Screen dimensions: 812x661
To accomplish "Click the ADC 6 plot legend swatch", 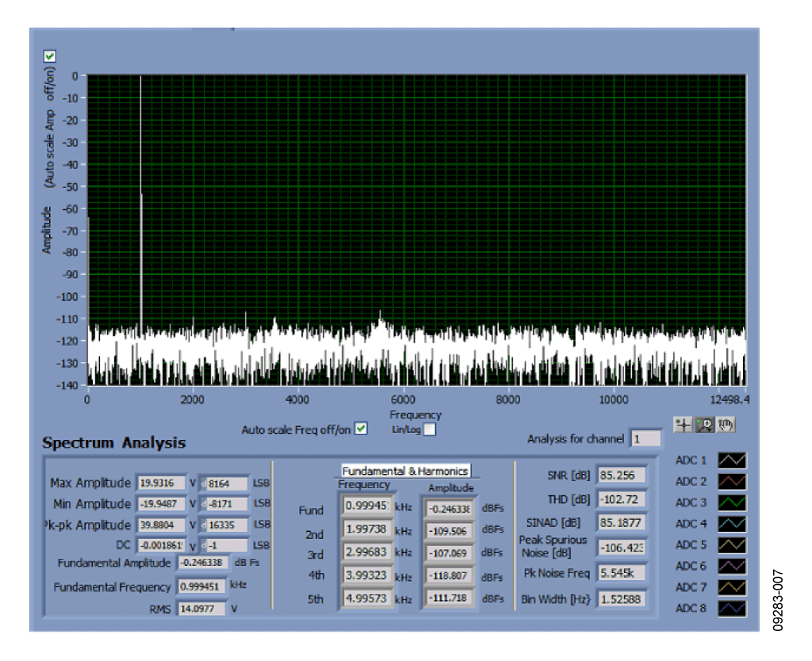I will tap(732, 566).
